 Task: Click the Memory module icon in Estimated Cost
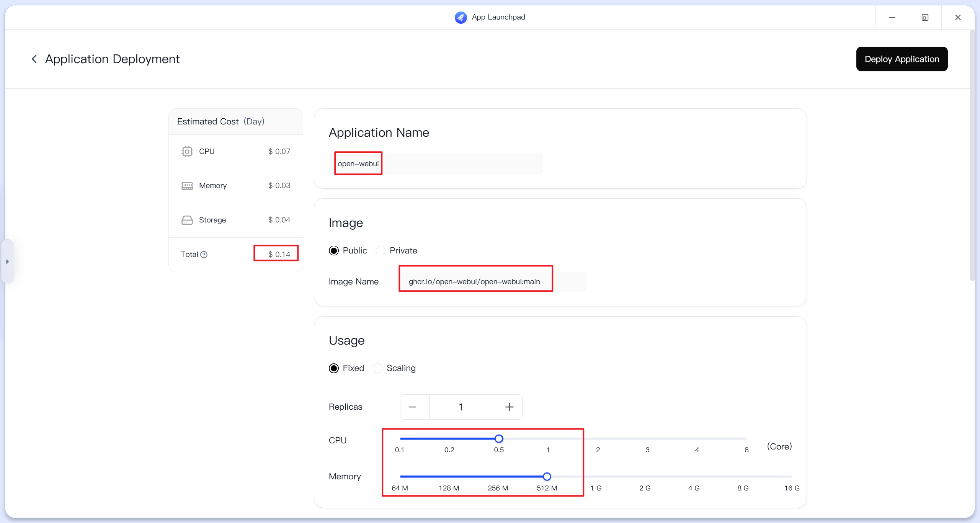click(x=187, y=186)
